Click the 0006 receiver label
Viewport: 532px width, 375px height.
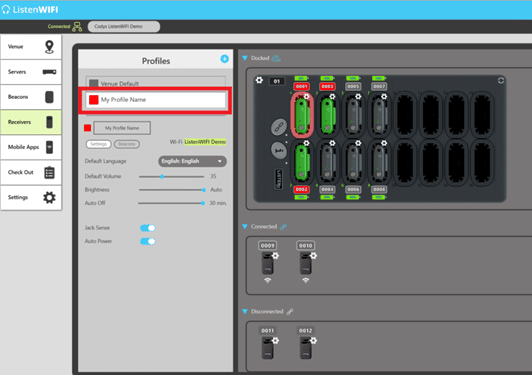point(353,189)
